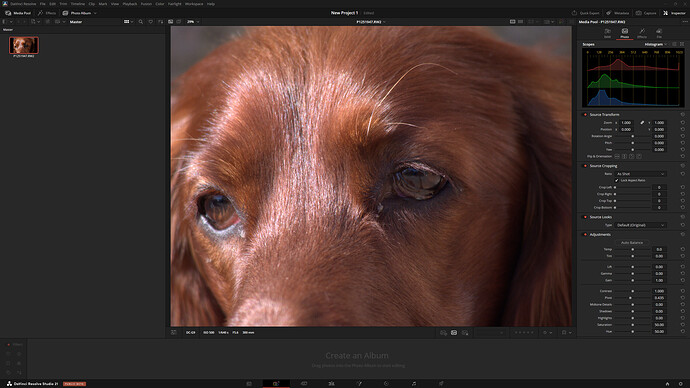Switch to the File tab in Inspector
The height and width of the screenshot is (388, 690).
point(659,33)
